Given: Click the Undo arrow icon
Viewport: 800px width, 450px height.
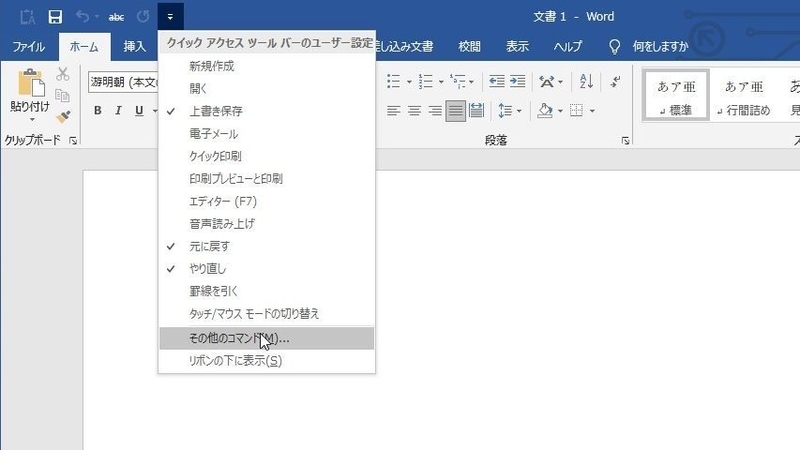Looking at the screenshot, I should [82, 17].
